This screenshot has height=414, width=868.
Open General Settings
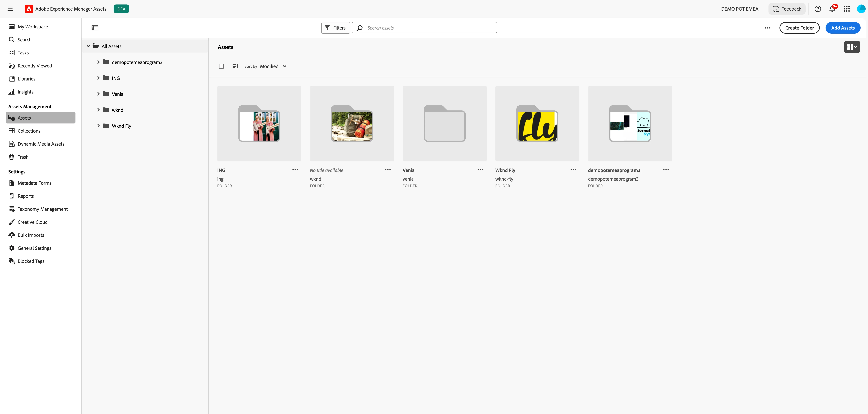40,248
